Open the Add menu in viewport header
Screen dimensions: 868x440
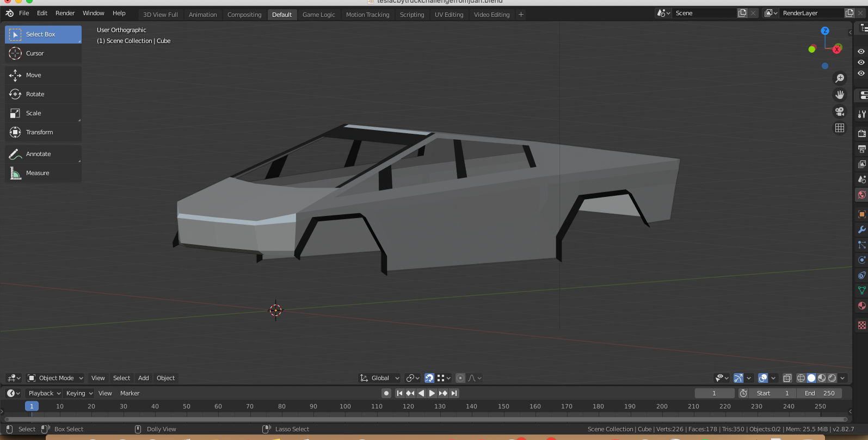(144, 378)
